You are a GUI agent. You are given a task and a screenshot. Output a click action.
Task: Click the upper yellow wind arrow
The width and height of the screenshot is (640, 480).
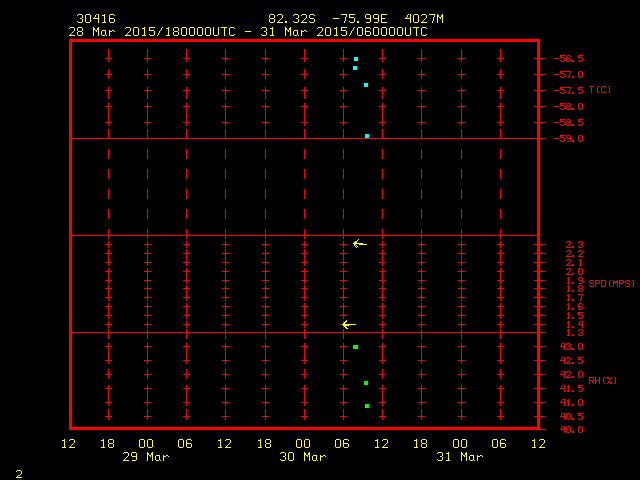tap(359, 244)
